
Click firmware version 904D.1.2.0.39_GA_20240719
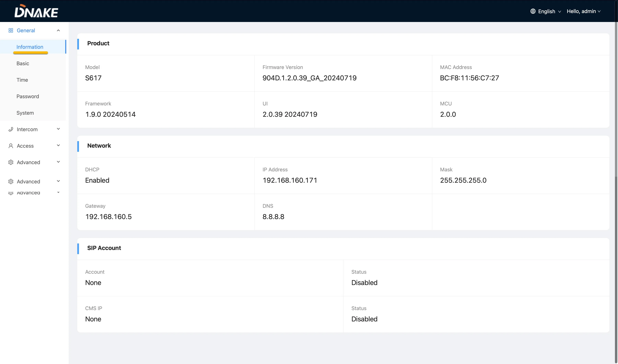tap(310, 78)
